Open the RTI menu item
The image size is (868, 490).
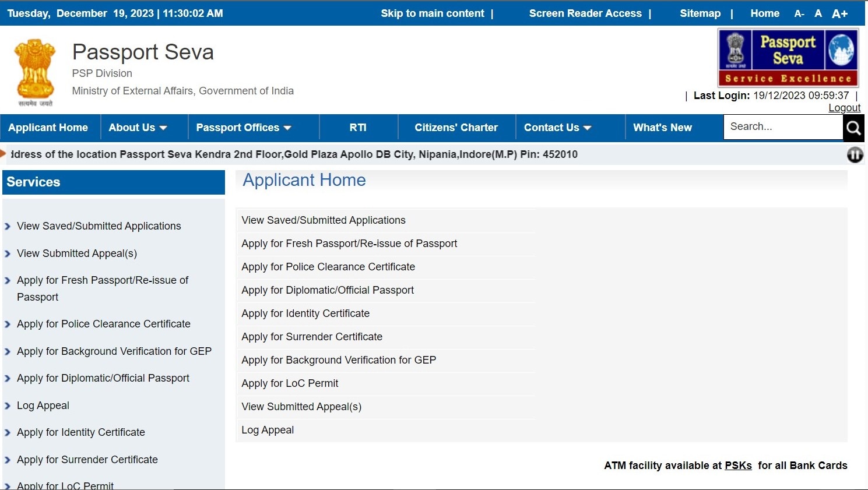pyautogui.click(x=358, y=128)
